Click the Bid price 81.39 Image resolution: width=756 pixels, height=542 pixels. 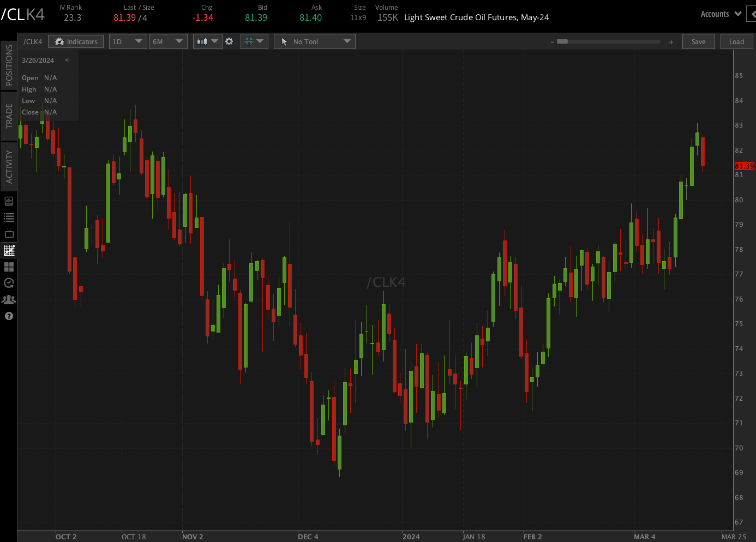(256, 17)
